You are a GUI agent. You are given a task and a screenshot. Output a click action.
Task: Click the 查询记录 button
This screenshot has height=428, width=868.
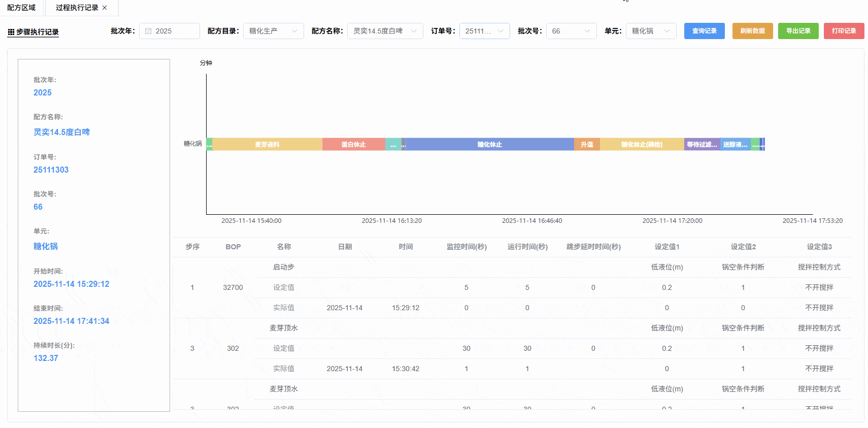(x=705, y=31)
